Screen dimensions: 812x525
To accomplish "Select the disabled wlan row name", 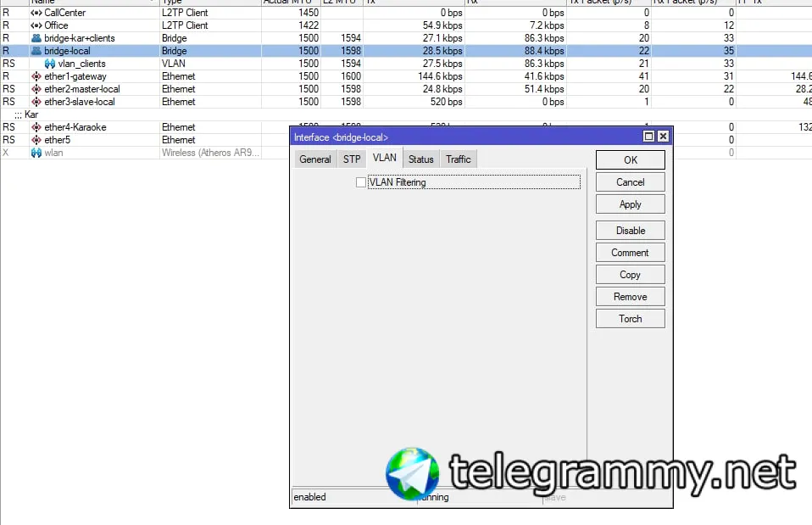I will tap(53, 153).
